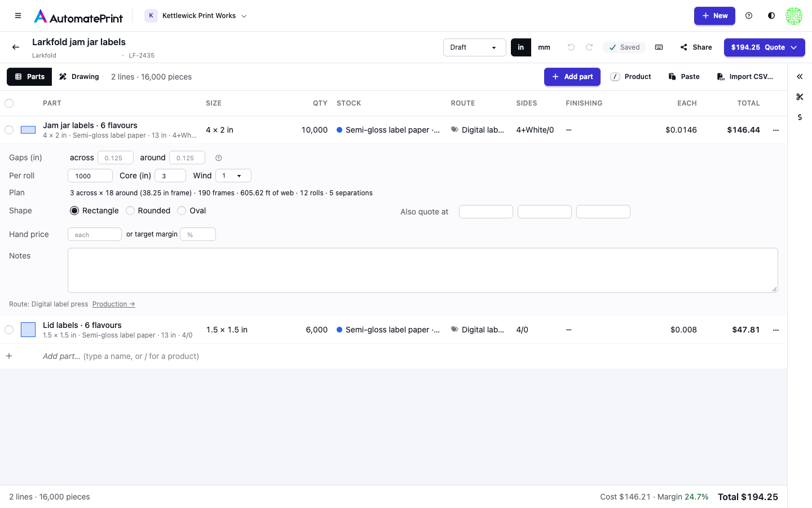Click the undo icon
This screenshot has height=508, width=812.
[571, 47]
